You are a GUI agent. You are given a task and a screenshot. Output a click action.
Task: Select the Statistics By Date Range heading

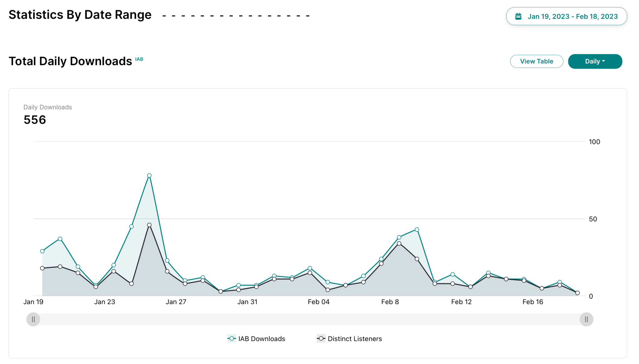pos(80,14)
